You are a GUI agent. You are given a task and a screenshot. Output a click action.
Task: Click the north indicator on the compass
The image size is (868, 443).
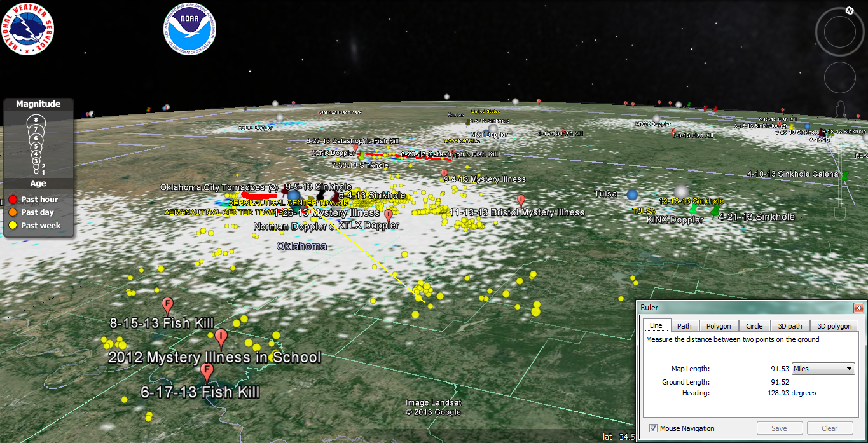click(850, 11)
